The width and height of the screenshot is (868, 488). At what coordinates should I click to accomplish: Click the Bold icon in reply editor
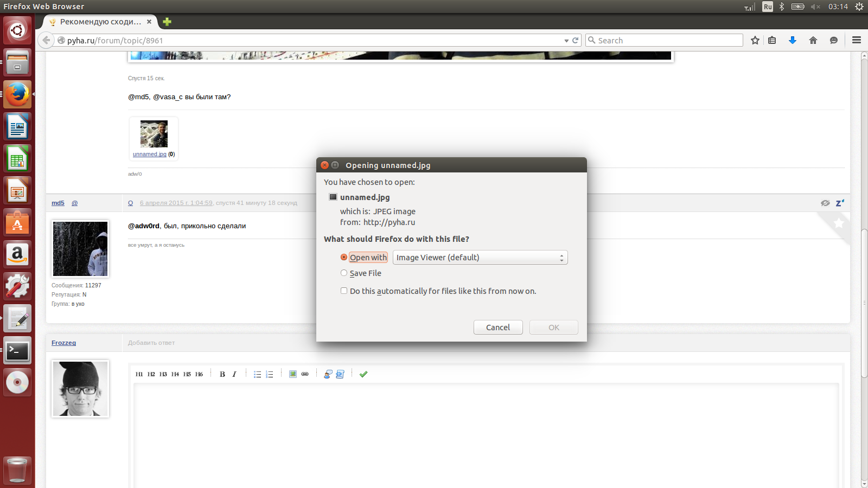pyautogui.click(x=222, y=374)
